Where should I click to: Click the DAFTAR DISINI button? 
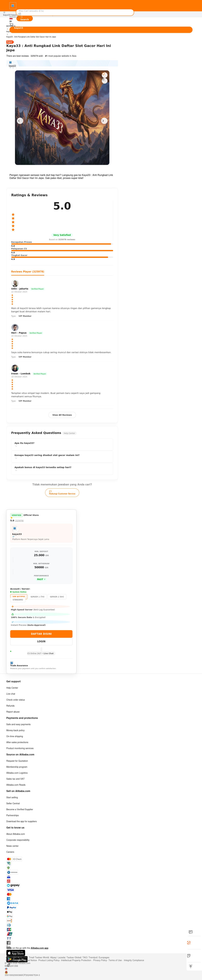point(41,634)
